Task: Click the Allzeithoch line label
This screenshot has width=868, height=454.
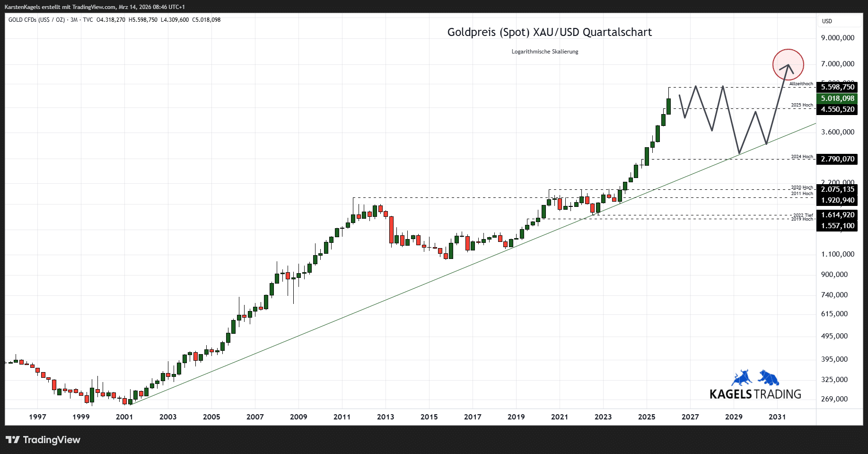Action: 801,84
